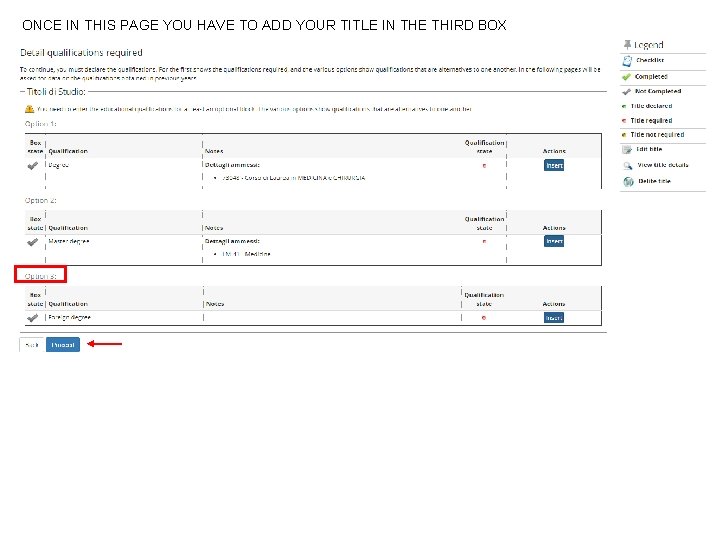Click the grey Not Completed checkmark icon
Viewport: 720px width, 540px height.
click(626, 91)
